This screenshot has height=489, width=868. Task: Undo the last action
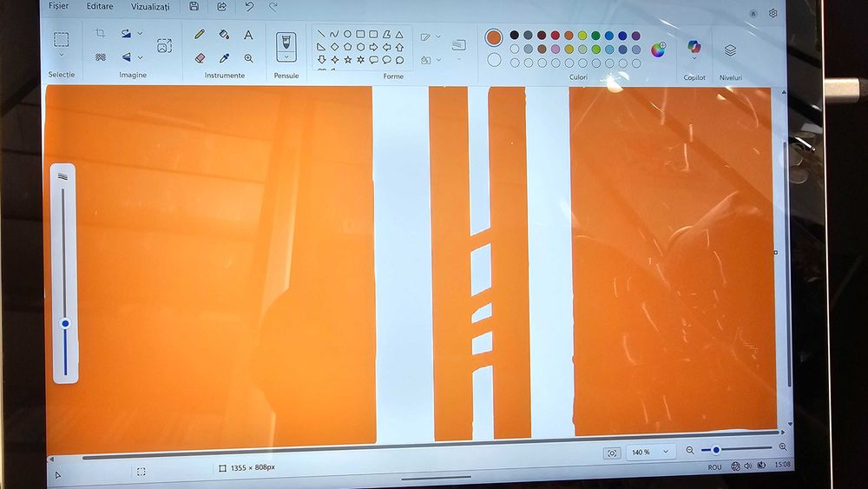click(x=249, y=7)
